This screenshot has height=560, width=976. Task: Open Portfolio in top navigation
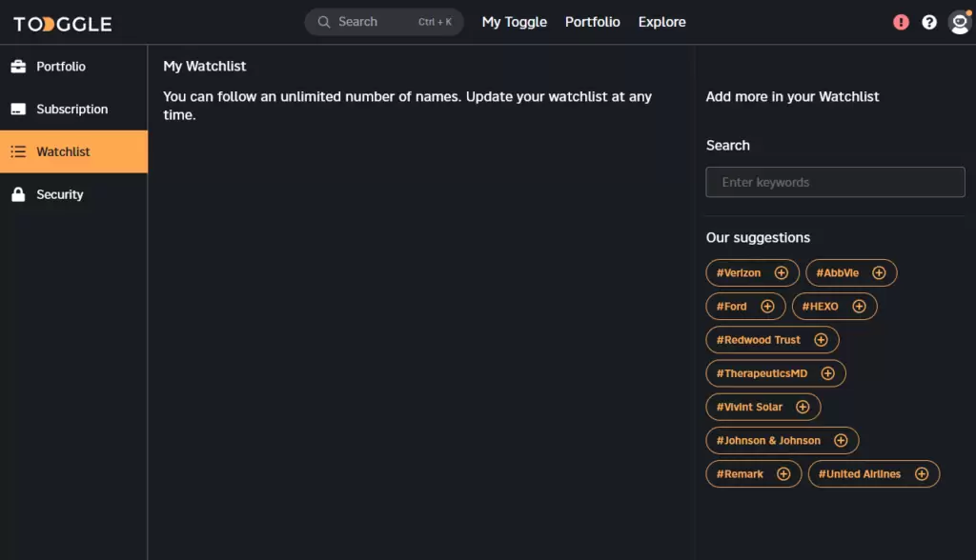(x=593, y=22)
